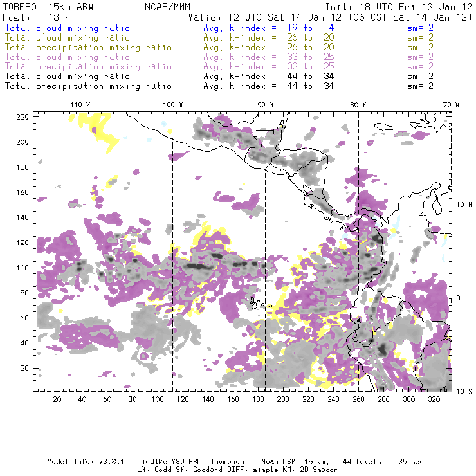
Task: Click 'Avg. k-index = 33 to 25' beside purple precipitation label
Action: point(269,67)
